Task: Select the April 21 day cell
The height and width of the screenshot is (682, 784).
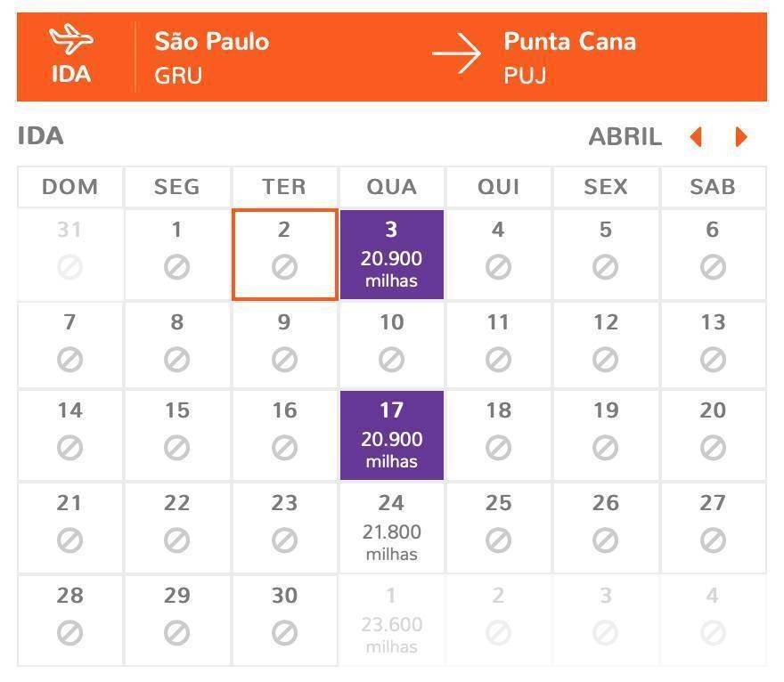Action: tap(70, 528)
